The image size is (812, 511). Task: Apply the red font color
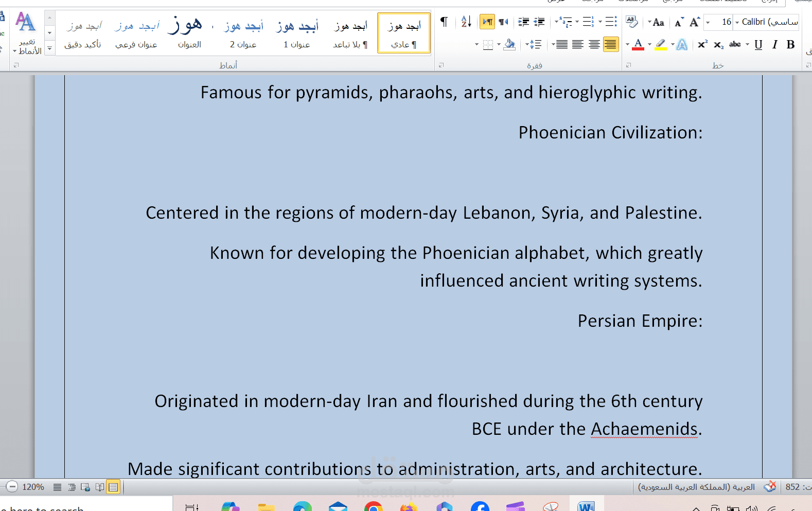(638, 45)
